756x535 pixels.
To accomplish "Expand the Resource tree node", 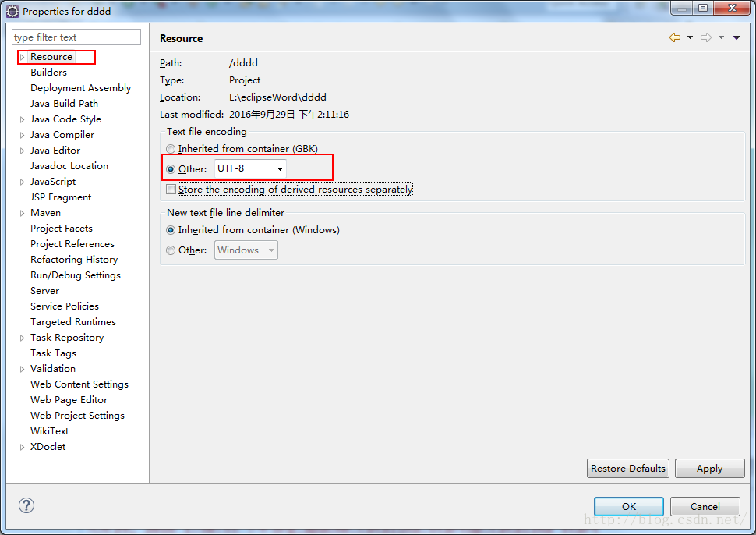I will [22, 58].
